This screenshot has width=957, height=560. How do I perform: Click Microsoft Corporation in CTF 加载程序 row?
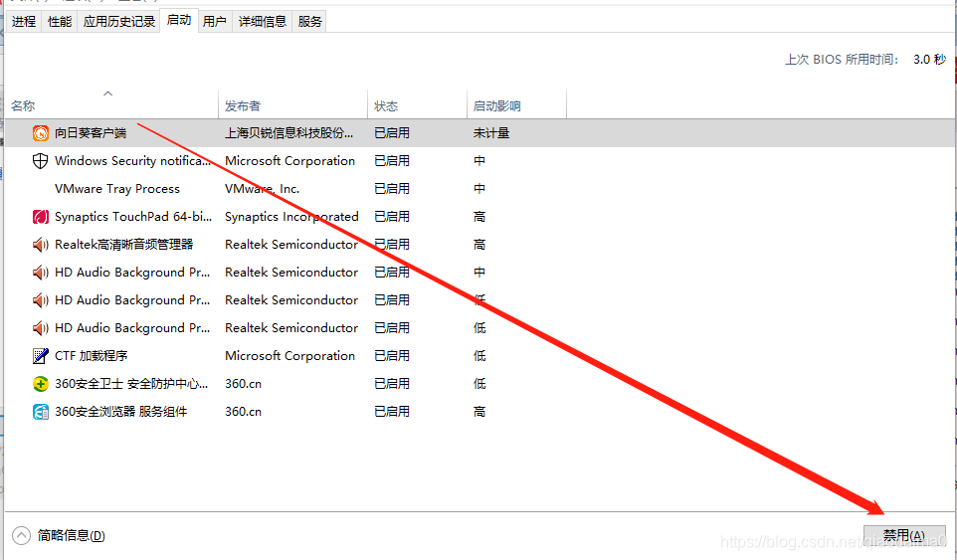[289, 356]
